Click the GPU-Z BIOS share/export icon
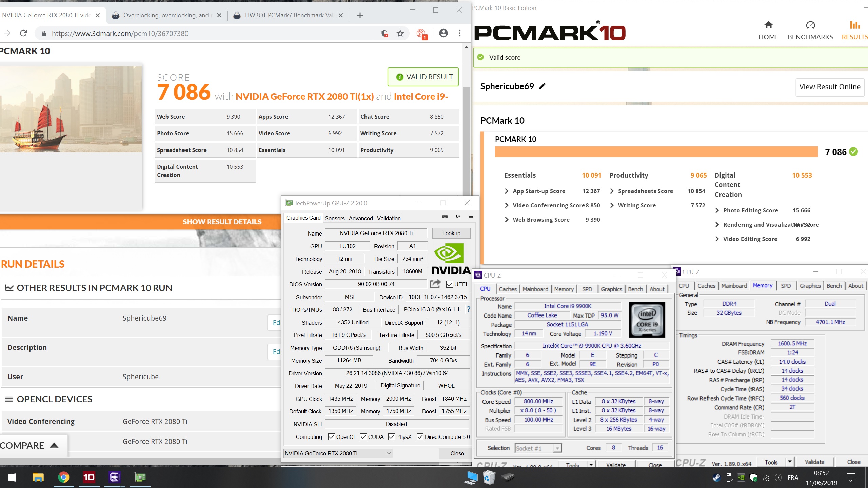Viewport: 868px width, 488px height. point(435,284)
